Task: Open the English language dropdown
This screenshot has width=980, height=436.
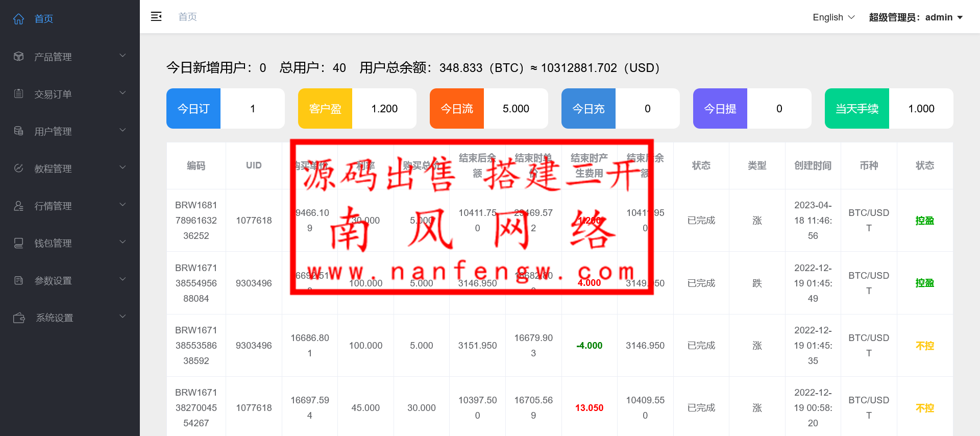Action: point(833,17)
